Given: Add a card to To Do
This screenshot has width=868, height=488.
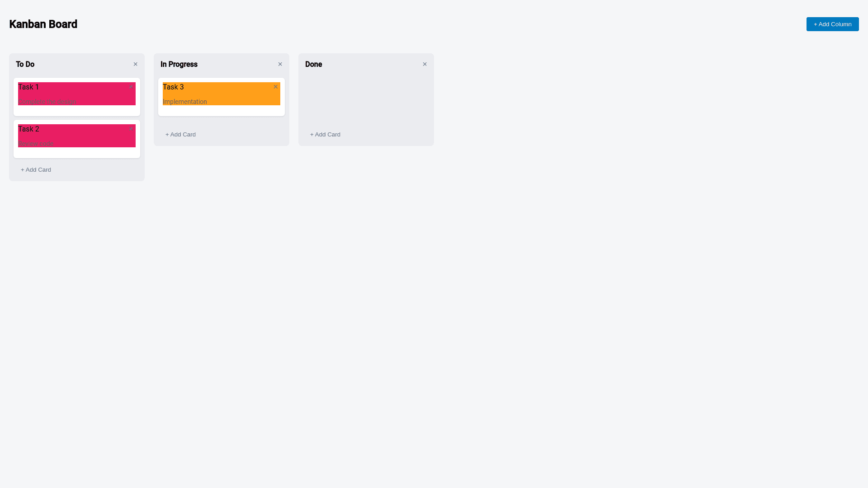Looking at the screenshot, I should coord(36,170).
